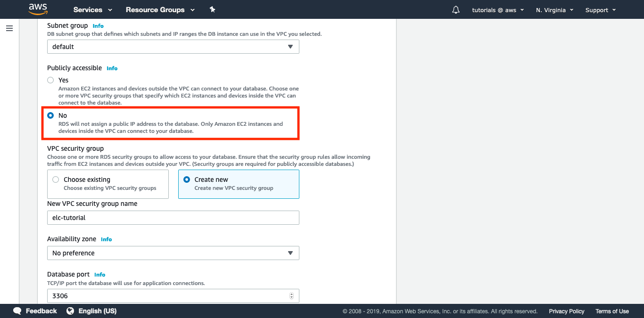Select Create new VPC security group
The width and height of the screenshot is (644, 318).
[x=187, y=179]
